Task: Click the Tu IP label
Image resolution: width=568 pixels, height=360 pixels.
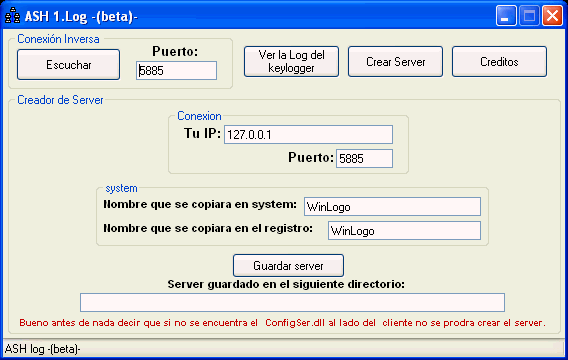Action: click(x=202, y=133)
